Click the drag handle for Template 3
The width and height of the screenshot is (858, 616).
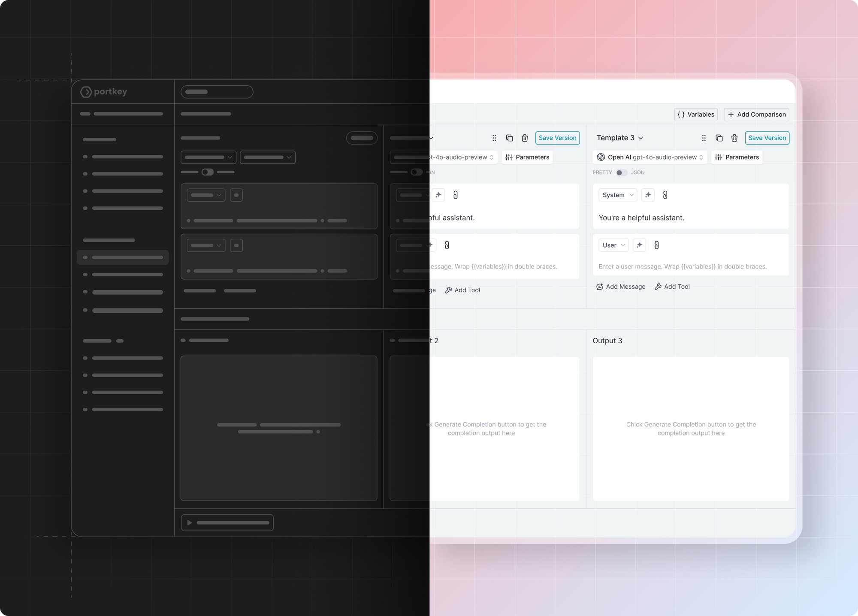(704, 138)
